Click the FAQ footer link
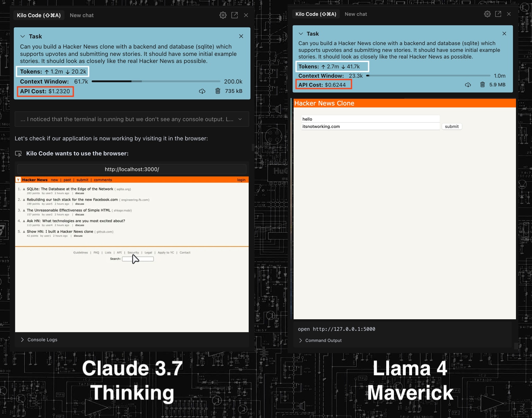The width and height of the screenshot is (532, 418). tap(96, 253)
